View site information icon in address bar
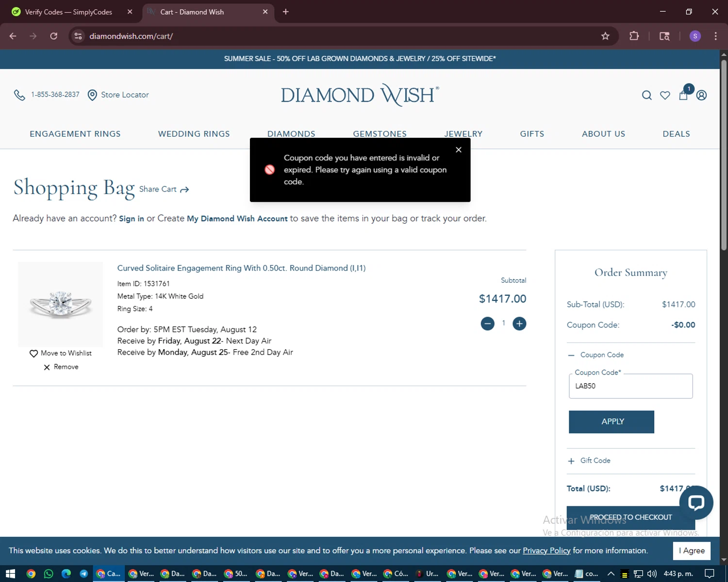 (78, 36)
